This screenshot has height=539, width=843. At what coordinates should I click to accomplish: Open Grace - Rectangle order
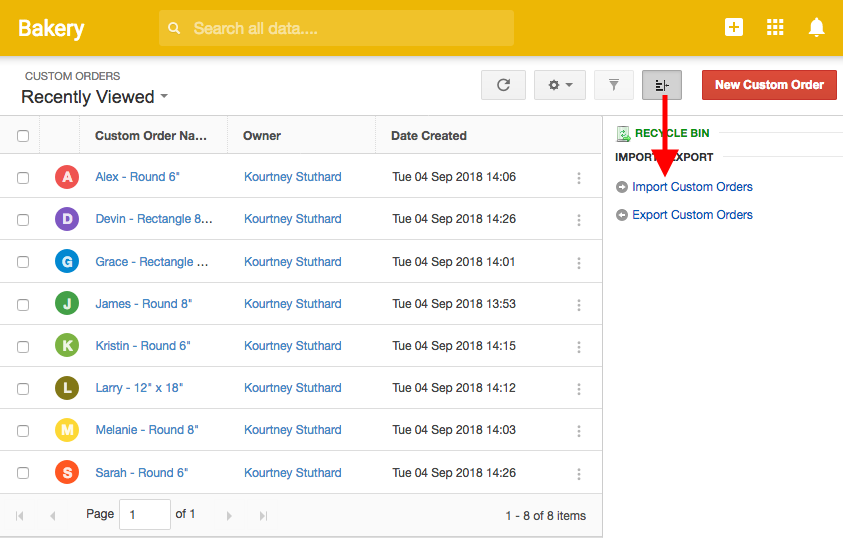[152, 262]
